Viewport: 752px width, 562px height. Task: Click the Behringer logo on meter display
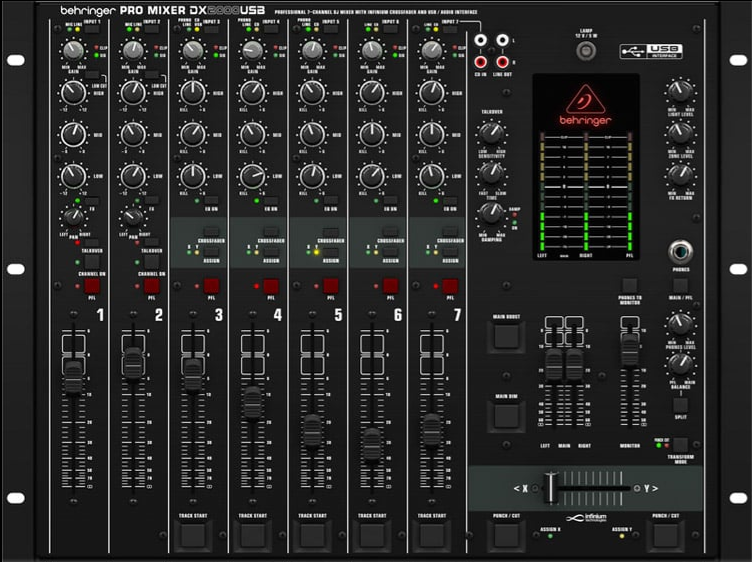click(x=587, y=99)
